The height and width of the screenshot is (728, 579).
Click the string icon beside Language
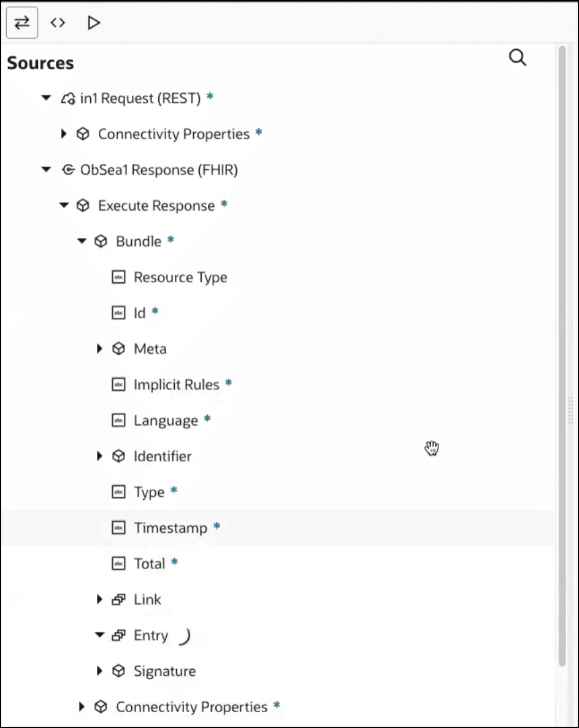118,420
